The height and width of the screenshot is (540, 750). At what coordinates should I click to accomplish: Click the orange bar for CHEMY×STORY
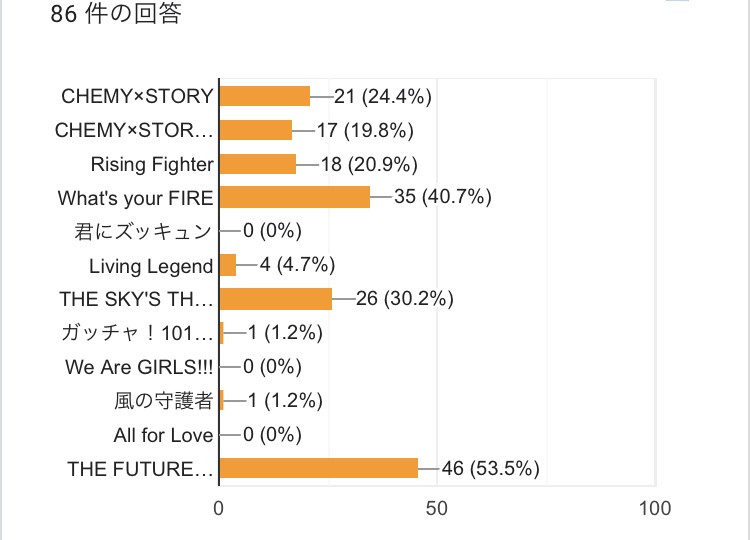click(x=264, y=96)
